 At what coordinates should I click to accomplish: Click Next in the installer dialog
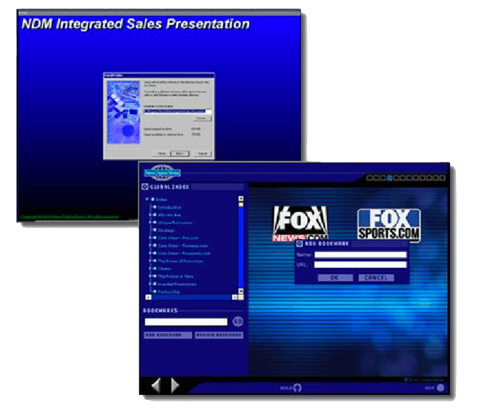click(180, 153)
